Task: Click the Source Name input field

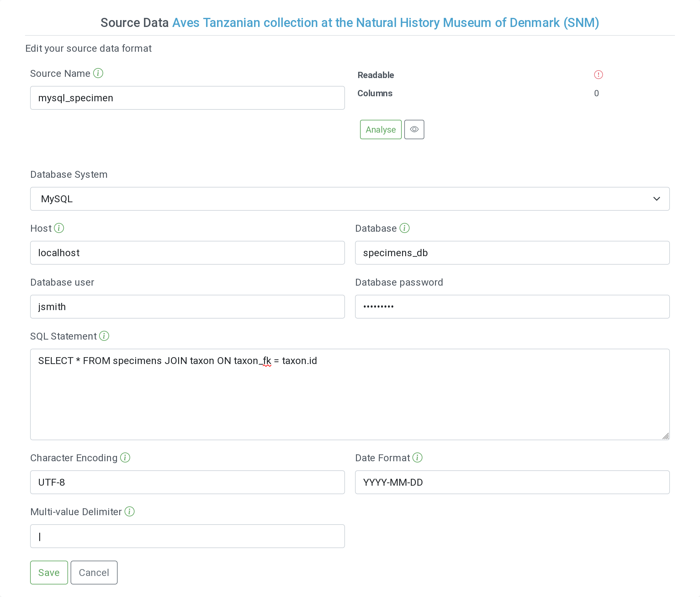Action: [x=188, y=98]
